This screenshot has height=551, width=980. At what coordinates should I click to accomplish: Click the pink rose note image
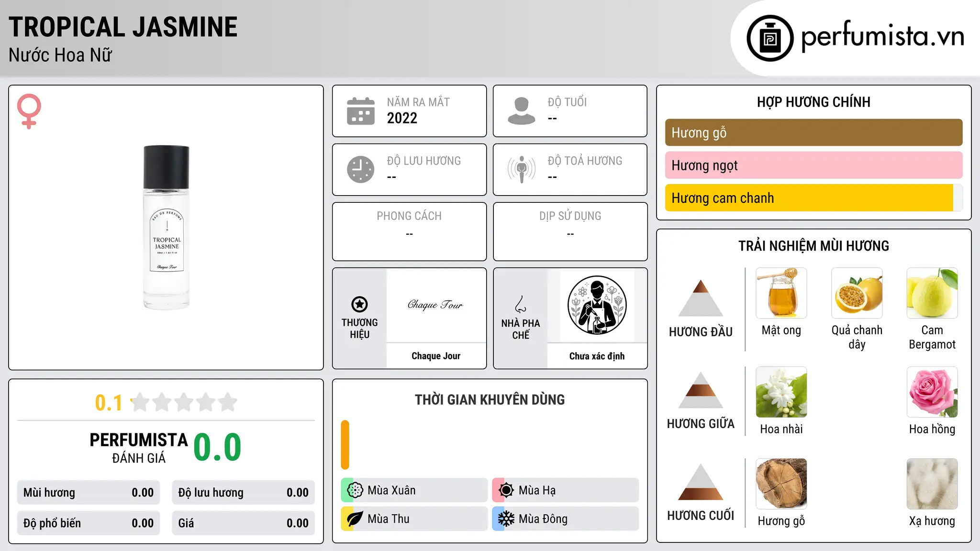[932, 392]
